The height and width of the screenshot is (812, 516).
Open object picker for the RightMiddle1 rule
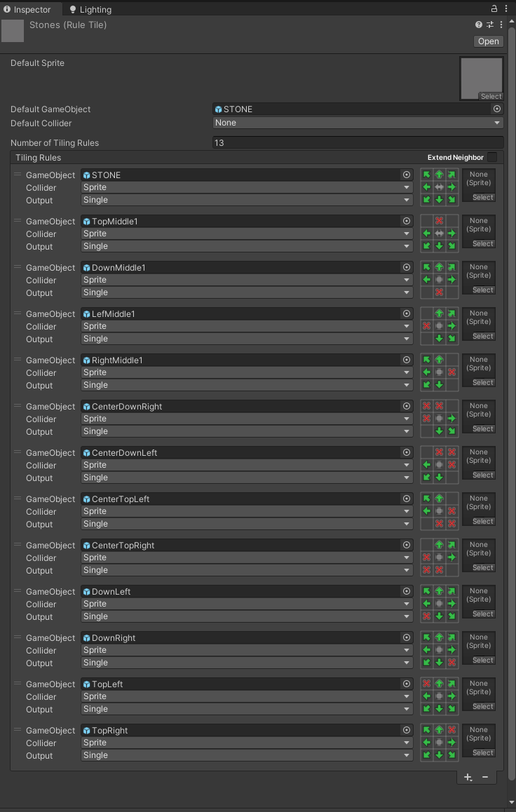pos(407,360)
